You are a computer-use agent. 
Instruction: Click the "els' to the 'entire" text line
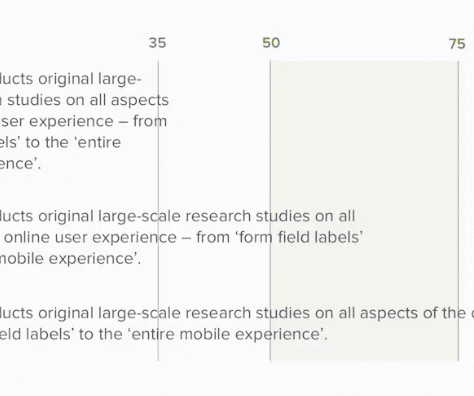(60, 143)
